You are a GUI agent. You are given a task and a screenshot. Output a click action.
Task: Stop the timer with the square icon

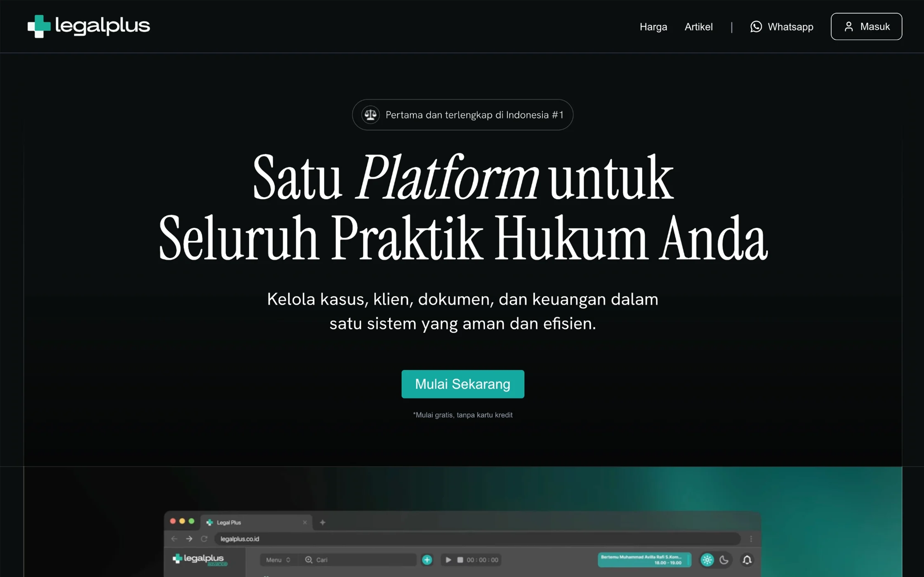pyautogui.click(x=460, y=560)
